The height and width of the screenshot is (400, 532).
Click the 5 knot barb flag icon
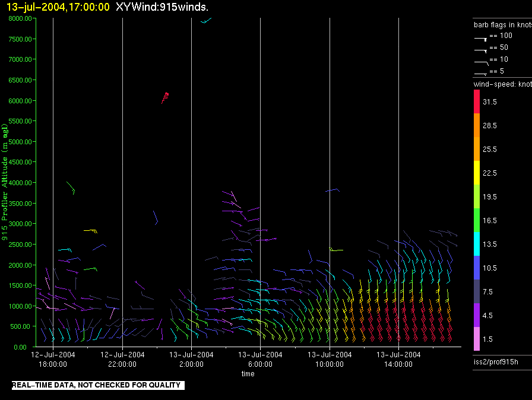480,74
